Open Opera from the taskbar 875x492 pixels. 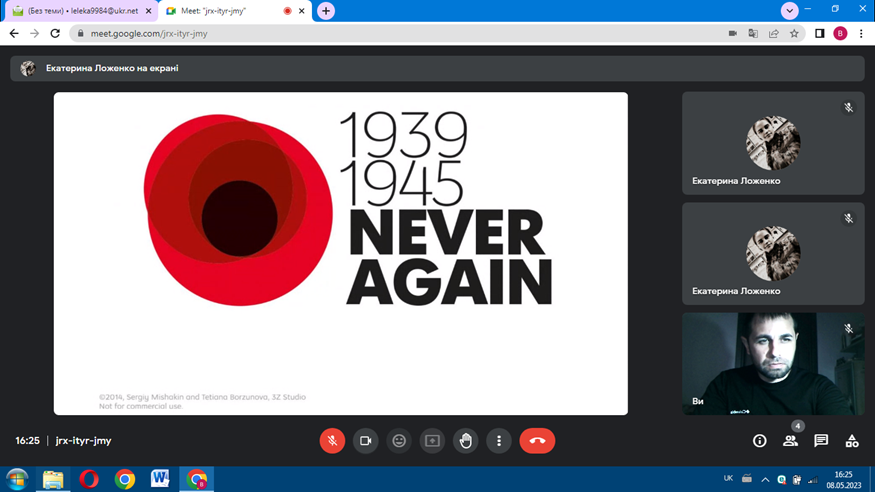coord(89,479)
